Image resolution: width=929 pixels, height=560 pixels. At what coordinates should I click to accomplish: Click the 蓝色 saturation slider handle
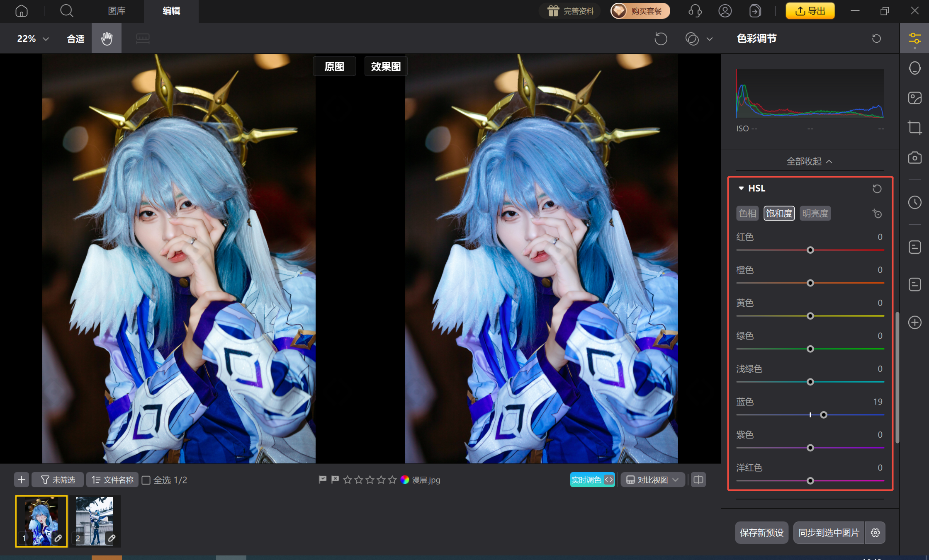point(824,415)
